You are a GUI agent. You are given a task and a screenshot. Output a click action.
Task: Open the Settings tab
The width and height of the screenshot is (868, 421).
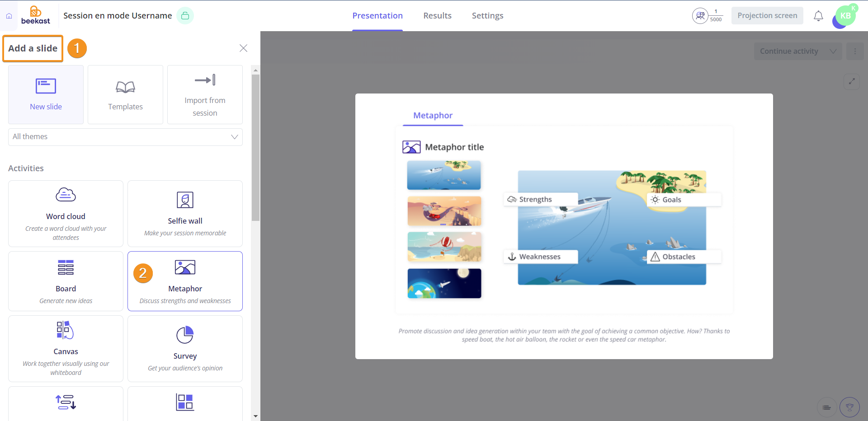click(487, 16)
